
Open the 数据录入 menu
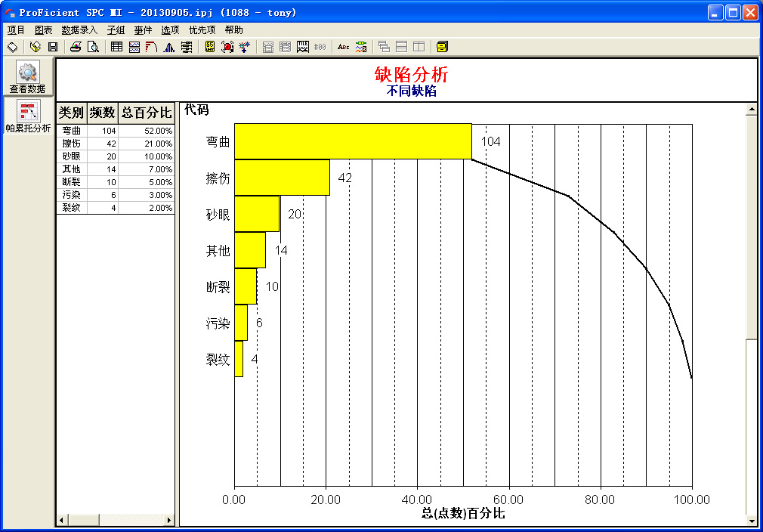click(x=79, y=30)
